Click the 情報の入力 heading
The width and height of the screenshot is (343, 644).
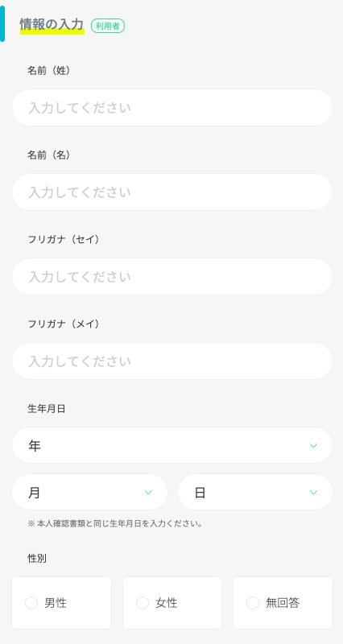(x=52, y=25)
